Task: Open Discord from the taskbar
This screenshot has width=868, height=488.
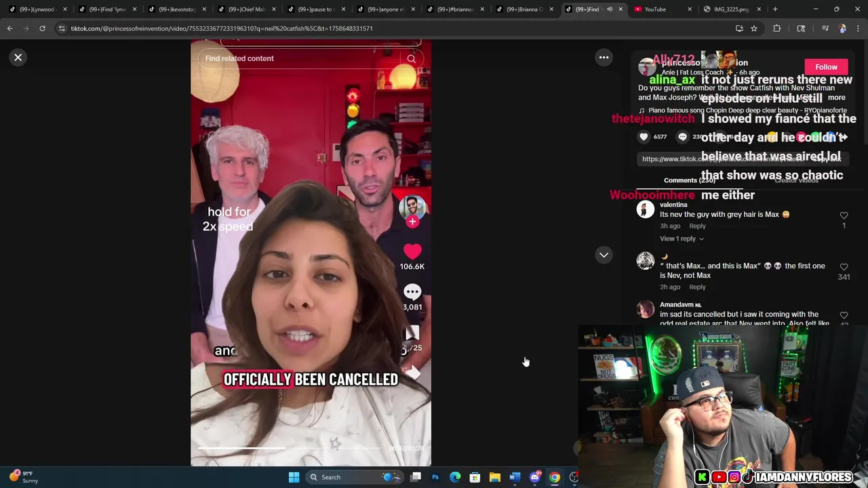Action: point(534,477)
